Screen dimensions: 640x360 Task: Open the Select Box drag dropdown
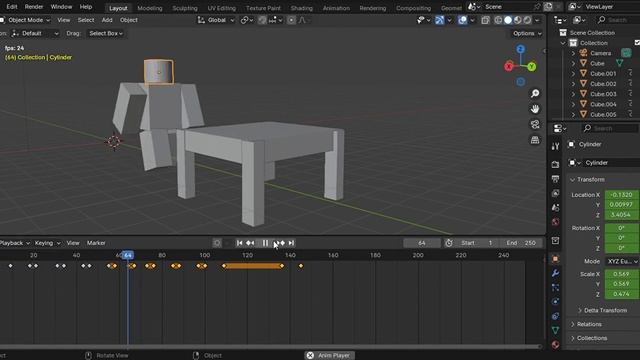click(106, 33)
